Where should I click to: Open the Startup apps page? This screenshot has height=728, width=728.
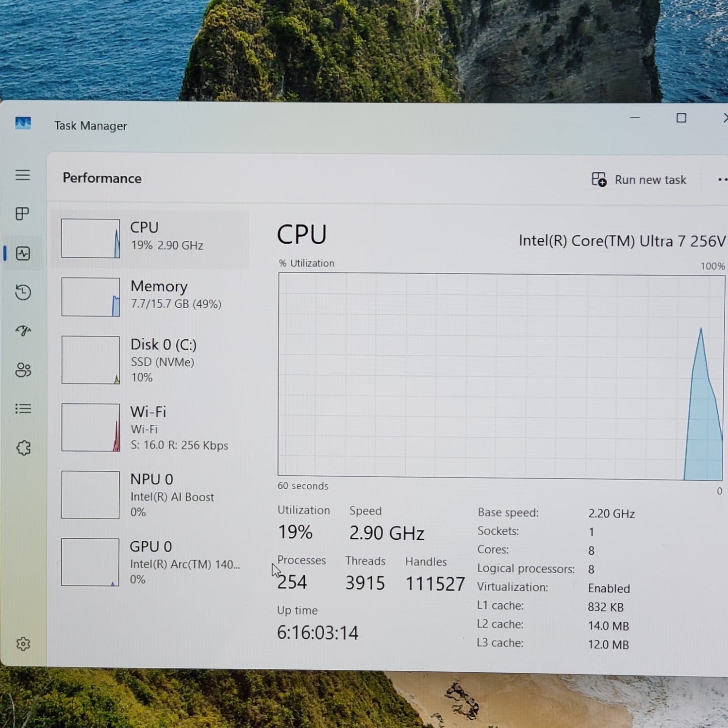pos(23,331)
